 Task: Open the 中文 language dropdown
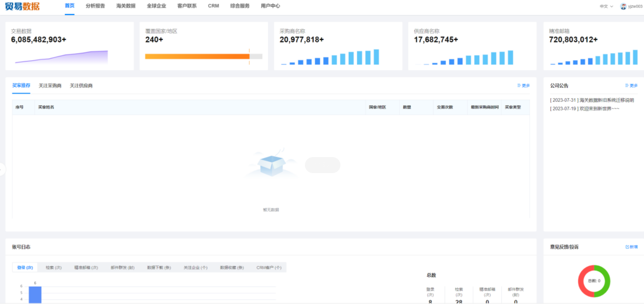point(606,6)
